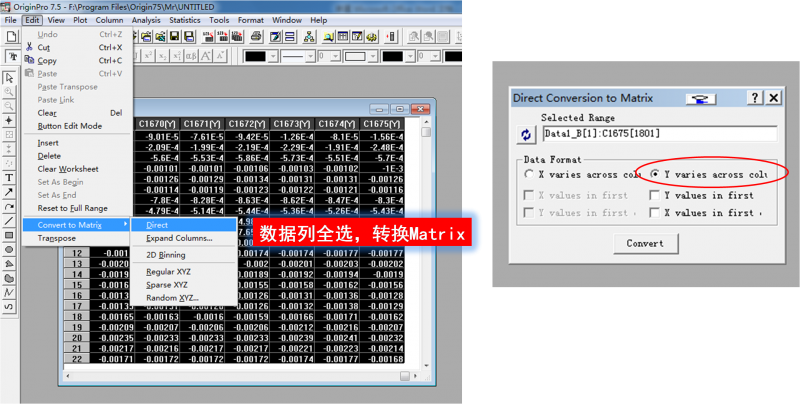
Task: Choose Button Edit Mode in Edit menu
Action: coord(77,126)
